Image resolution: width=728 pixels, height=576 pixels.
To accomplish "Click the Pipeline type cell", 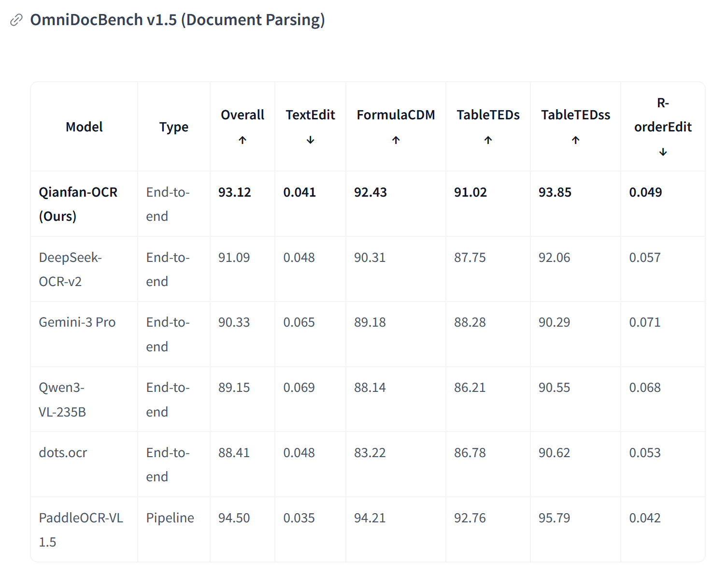I will pyautogui.click(x=170, y=518).
